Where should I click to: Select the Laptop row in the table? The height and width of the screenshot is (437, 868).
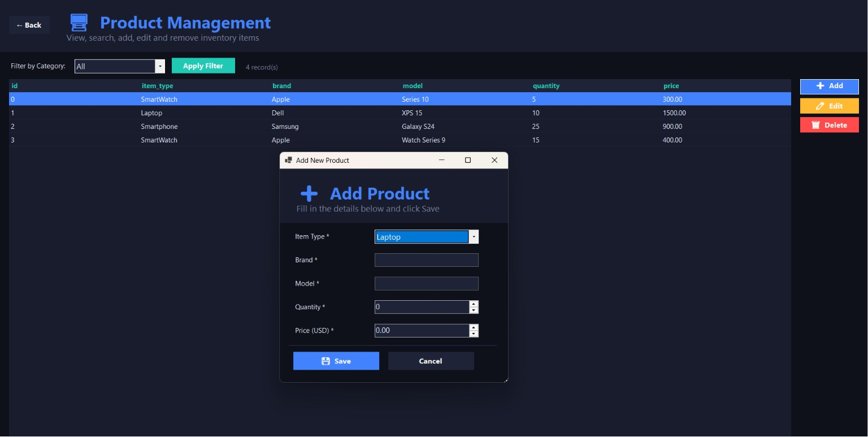pyautogui.click(x=400, y=113)
